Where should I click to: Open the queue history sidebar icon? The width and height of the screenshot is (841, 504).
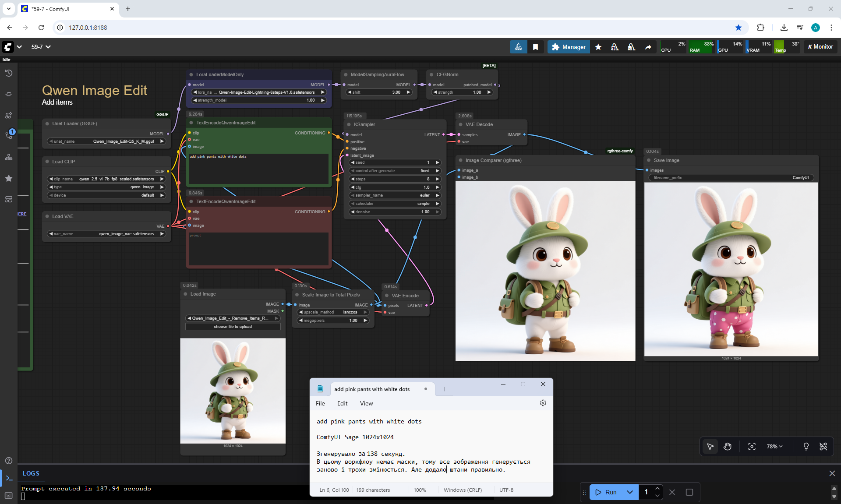point(9,73)
